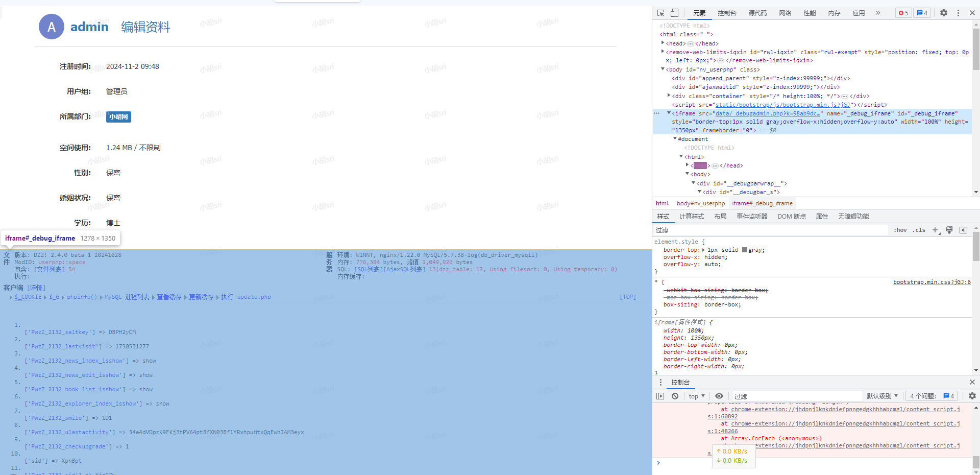Open the blue issues count badge
Viewport: 980px width, 475px height.
tap(922, 13)
